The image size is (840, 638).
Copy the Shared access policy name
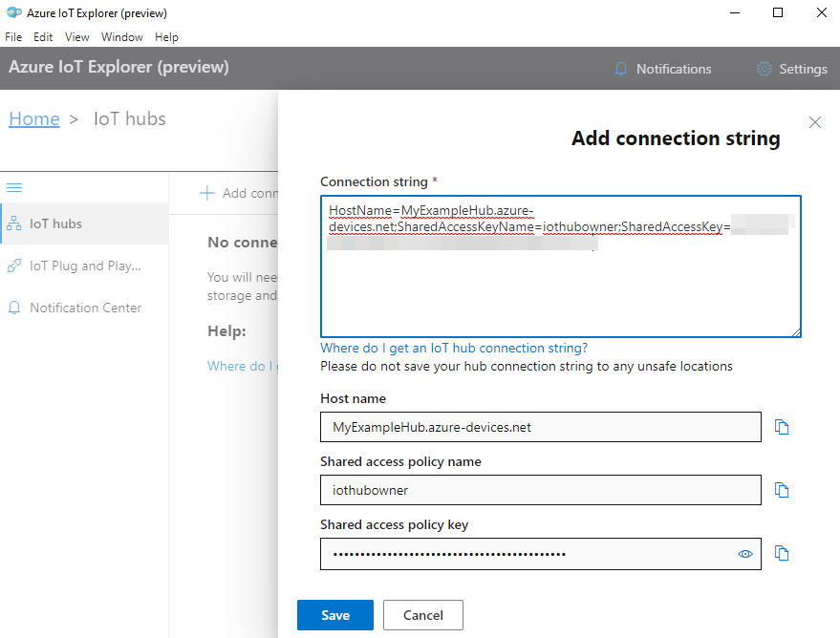782,490
